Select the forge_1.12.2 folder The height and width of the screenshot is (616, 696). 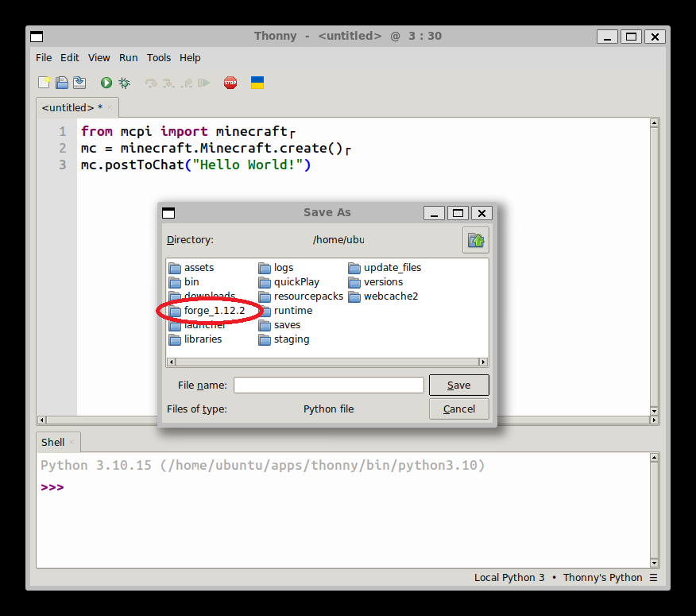[207, 311]
